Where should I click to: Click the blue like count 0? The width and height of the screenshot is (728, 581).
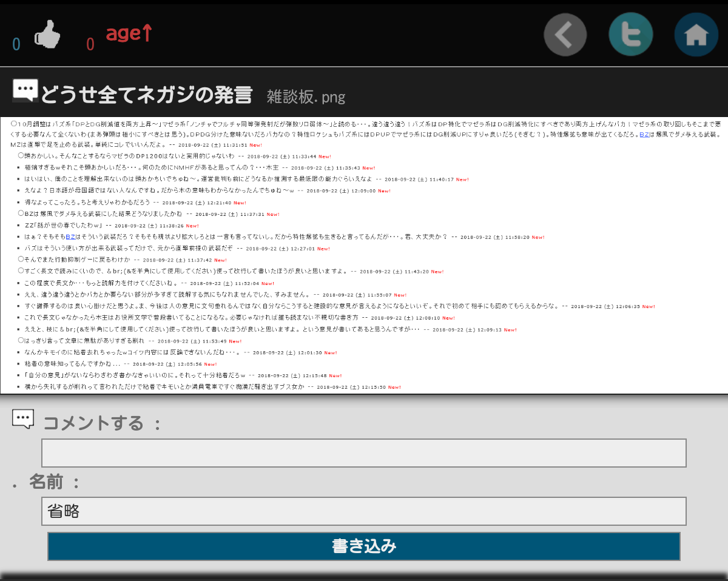(16, 44)
